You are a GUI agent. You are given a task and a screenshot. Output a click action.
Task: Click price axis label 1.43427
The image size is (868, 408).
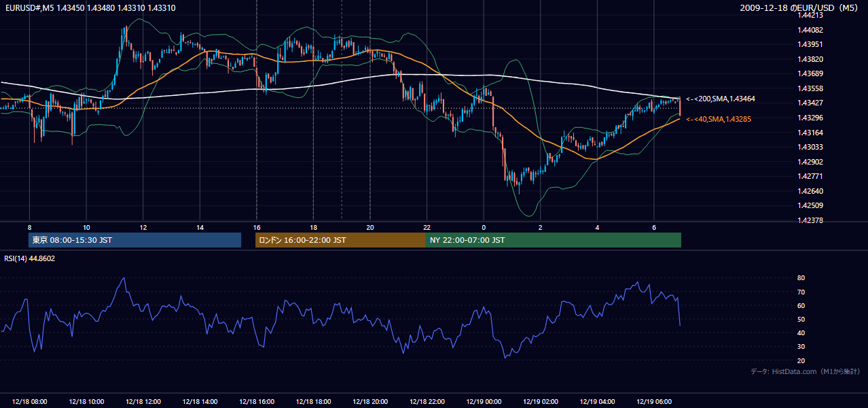(810, 103)
